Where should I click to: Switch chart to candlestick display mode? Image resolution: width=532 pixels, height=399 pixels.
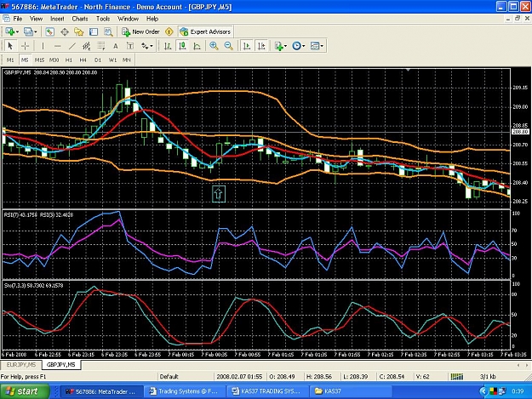click(x=182, y=46)
